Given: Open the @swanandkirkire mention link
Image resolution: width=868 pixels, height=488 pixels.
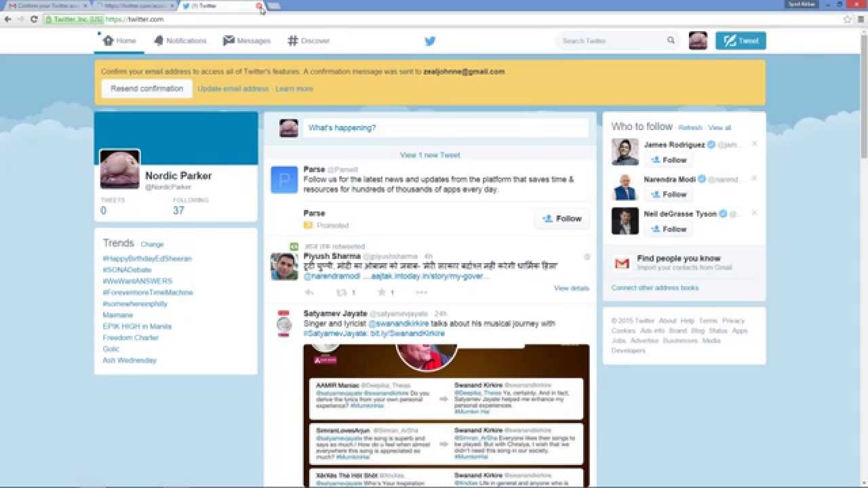Looking at the screenshot, I should (399, 324).
